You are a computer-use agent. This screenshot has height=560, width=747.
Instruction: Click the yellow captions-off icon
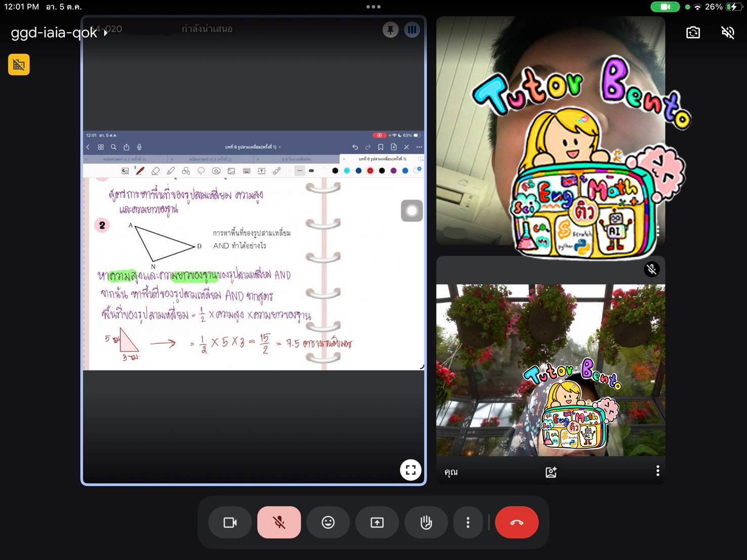point(19,65)
